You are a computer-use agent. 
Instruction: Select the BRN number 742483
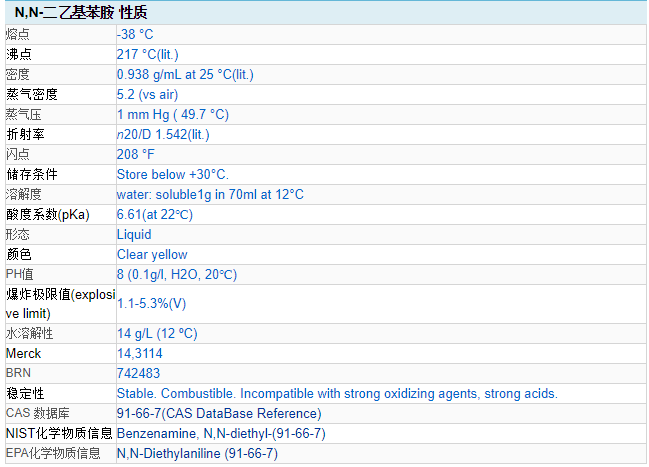pos(137,373)
